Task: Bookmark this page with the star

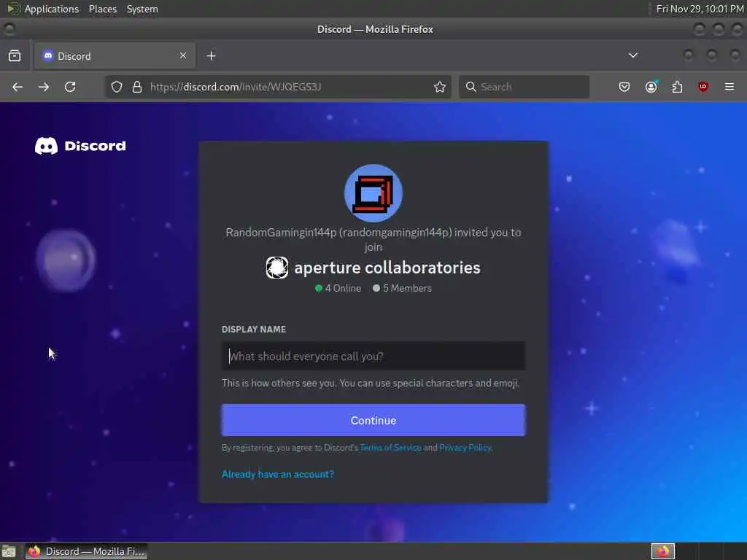Action: (x=440, y=87)
